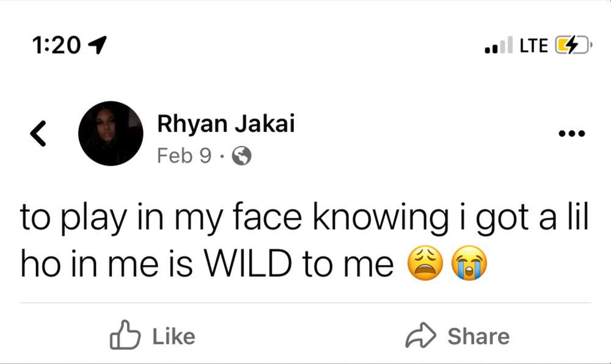
Task: Click the loudly crying face emoji
Action: pos(469,263)
